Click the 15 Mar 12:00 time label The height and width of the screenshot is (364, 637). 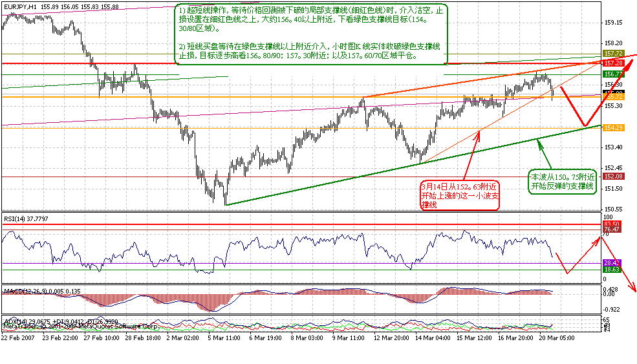point(474,338)
